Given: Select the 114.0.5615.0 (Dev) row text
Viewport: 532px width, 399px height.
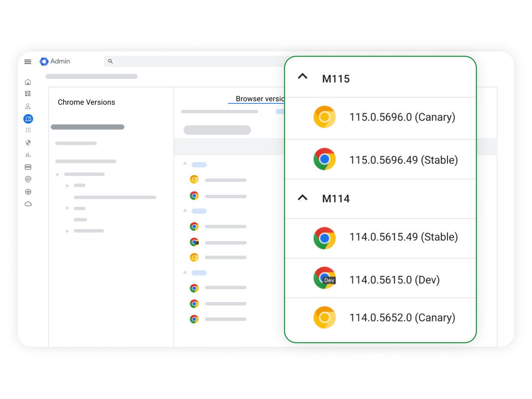Looking at the screenshot, I should (395, 280).
